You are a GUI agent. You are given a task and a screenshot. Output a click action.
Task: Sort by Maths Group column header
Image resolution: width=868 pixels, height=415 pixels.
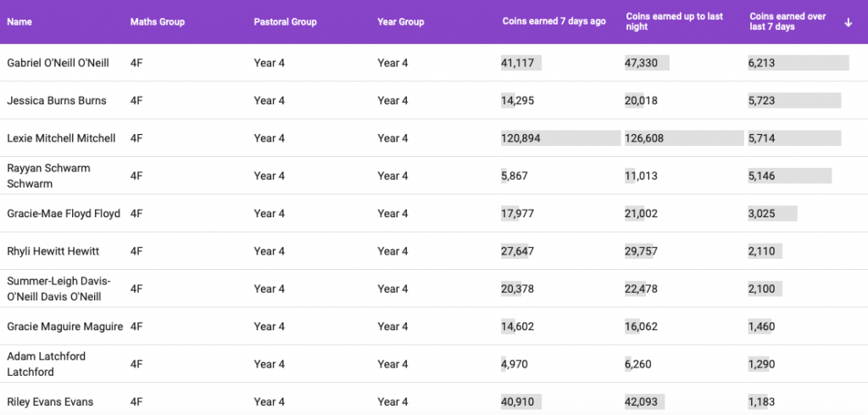coord(157,22)
